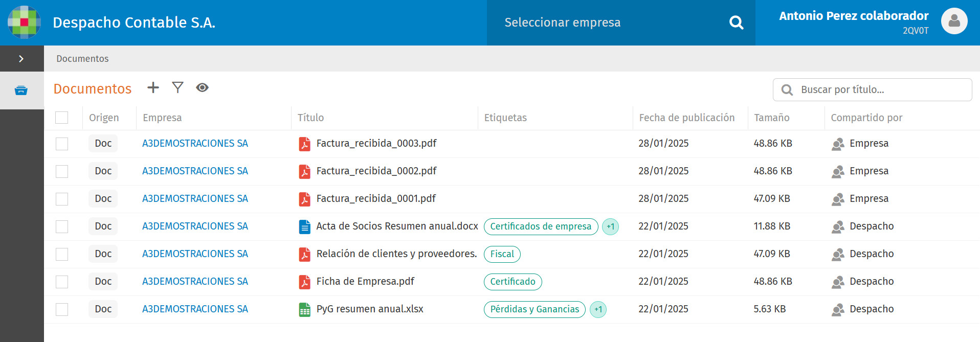Screen dimensions: 980x342
Task: Expand the sidebar with the chevron arrow
Action: pyautogui.click(x=21, y=59)
